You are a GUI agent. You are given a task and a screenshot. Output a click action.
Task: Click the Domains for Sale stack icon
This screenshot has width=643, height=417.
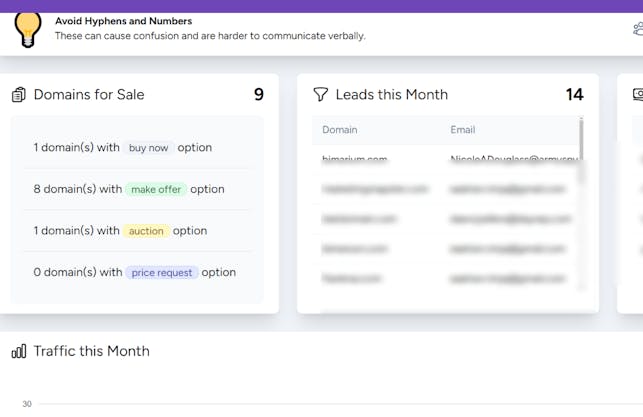pos(18,95)
